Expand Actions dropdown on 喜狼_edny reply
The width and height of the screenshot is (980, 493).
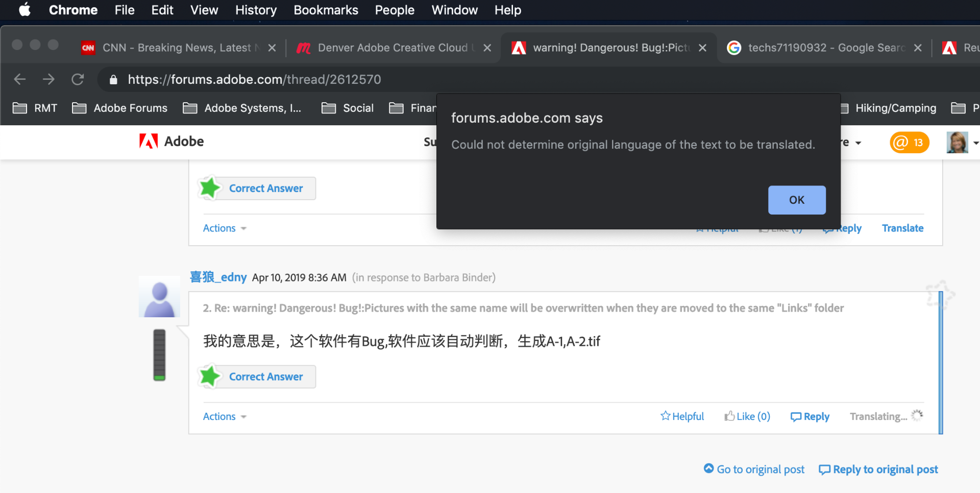(225, 416)
